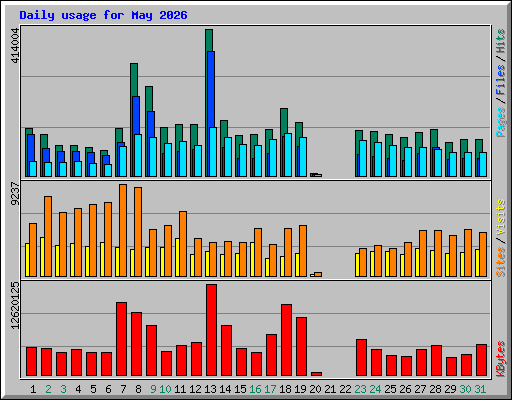Click the orange Sites bar for day 2
Screen dimensions: 512x400
coord(48,236)
